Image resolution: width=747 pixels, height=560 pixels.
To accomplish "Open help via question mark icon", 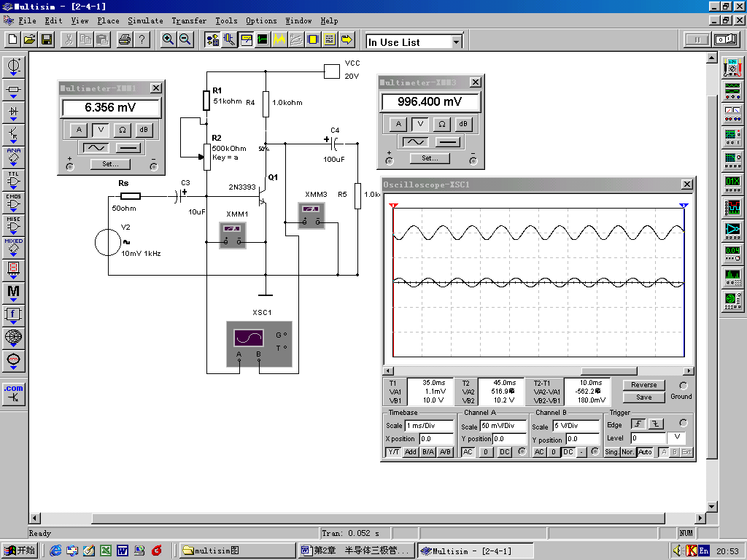I will pyautogui.click(x=142, y=39).
